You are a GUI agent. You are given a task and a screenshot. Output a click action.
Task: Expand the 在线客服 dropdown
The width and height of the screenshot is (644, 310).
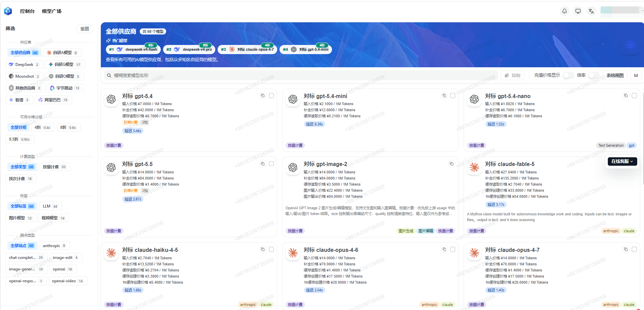[x=622, y=162]
